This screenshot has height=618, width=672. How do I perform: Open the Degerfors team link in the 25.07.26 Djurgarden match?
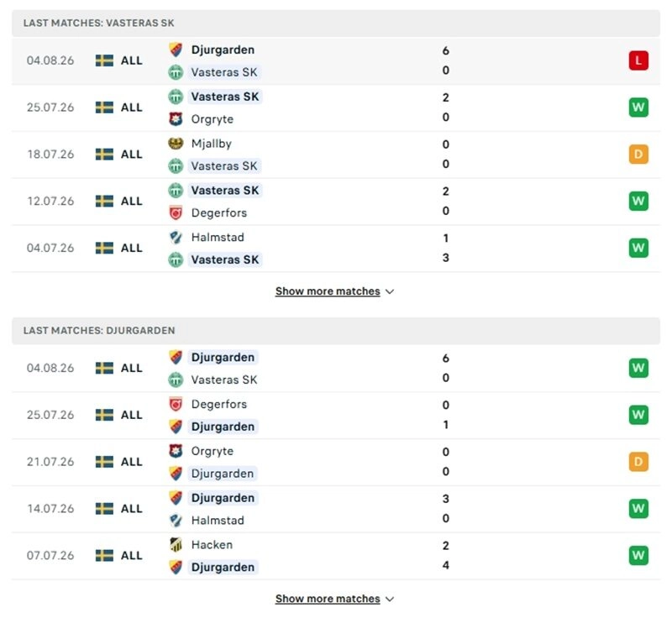pyautogui.click(x=219, y=404)
